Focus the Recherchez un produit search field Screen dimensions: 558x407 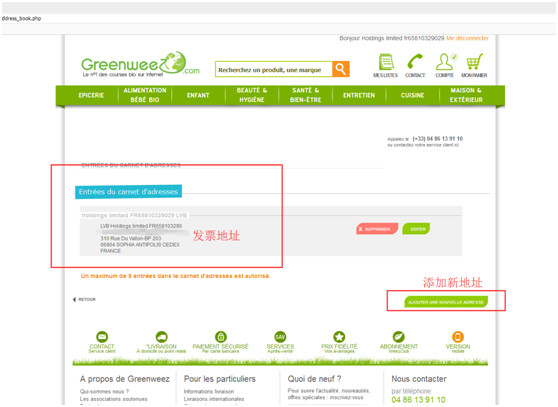274,69
